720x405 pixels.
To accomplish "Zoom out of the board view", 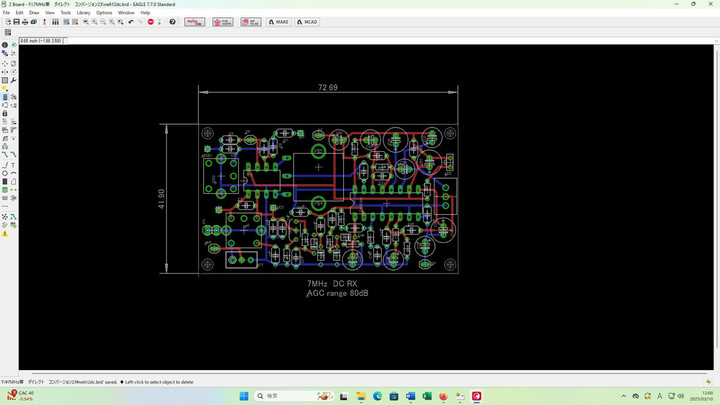I will 103,22.
